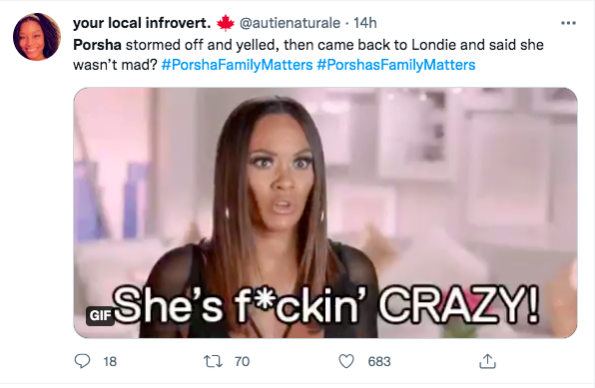
Task: Click the reply speech bubble icon
Action: 82,361
